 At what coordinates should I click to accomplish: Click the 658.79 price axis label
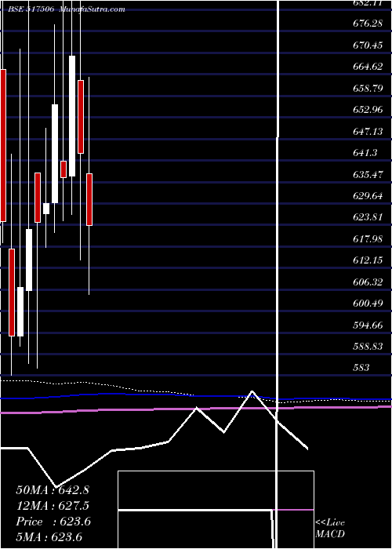368,88
